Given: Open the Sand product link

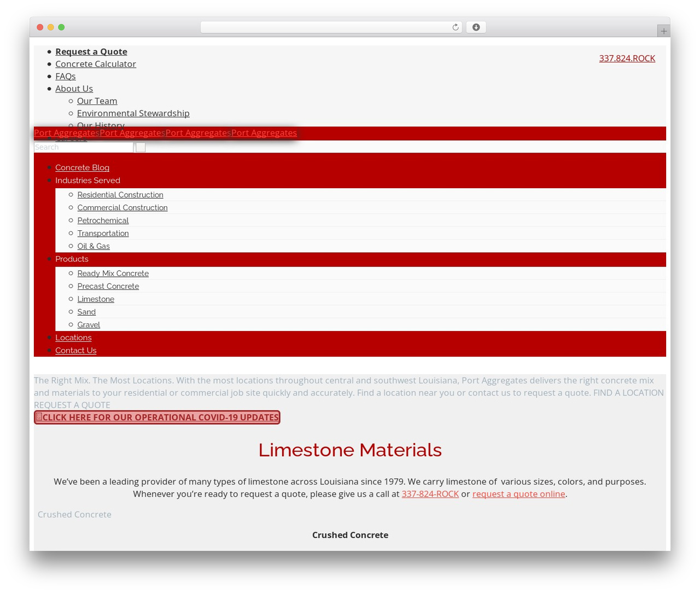Looking at the screenshot, I should tap(86, 312).
